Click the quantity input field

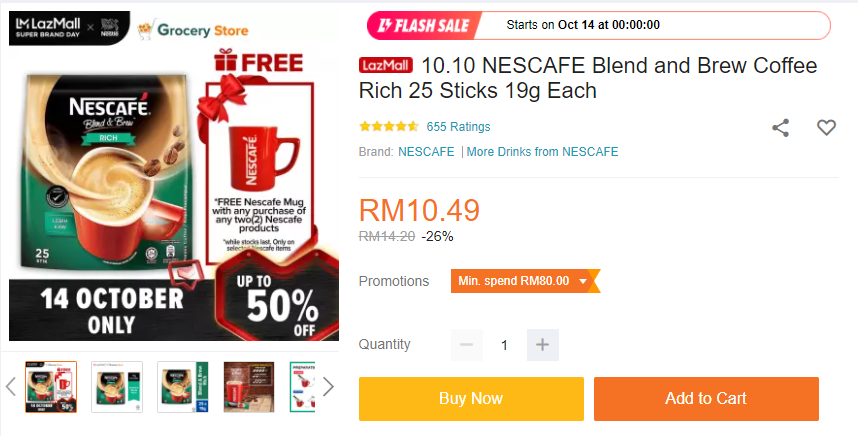point(505,345)
